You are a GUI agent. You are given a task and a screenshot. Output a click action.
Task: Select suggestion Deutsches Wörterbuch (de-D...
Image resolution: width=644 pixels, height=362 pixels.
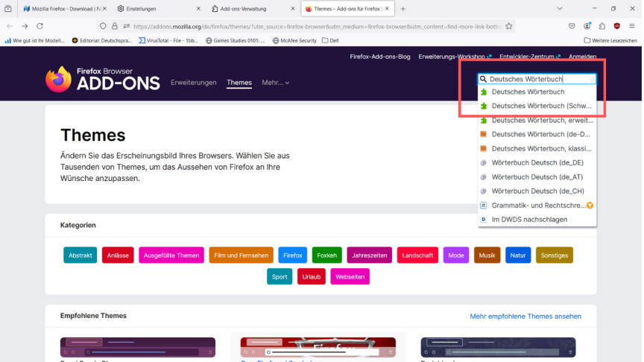pos(537,134)
